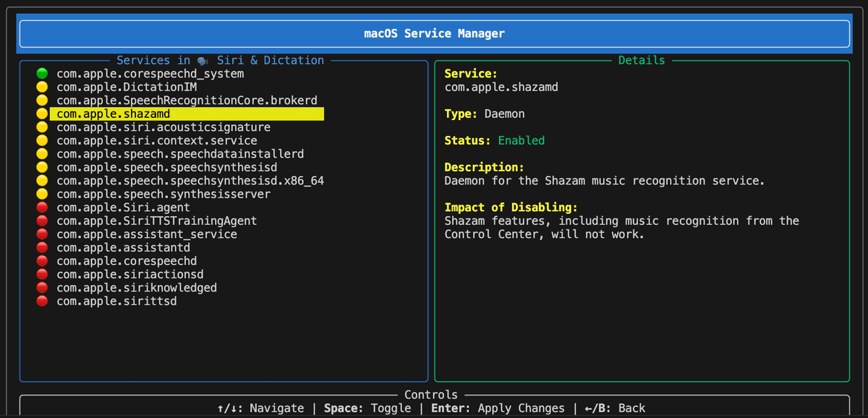Click red dot beside com.apple.SiriTTSTrainingAgent
868x418 pixels.
click(x=42, y=221)
